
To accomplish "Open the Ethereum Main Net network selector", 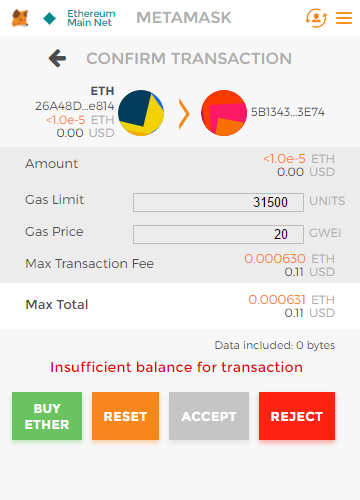I will pos(91,18).
